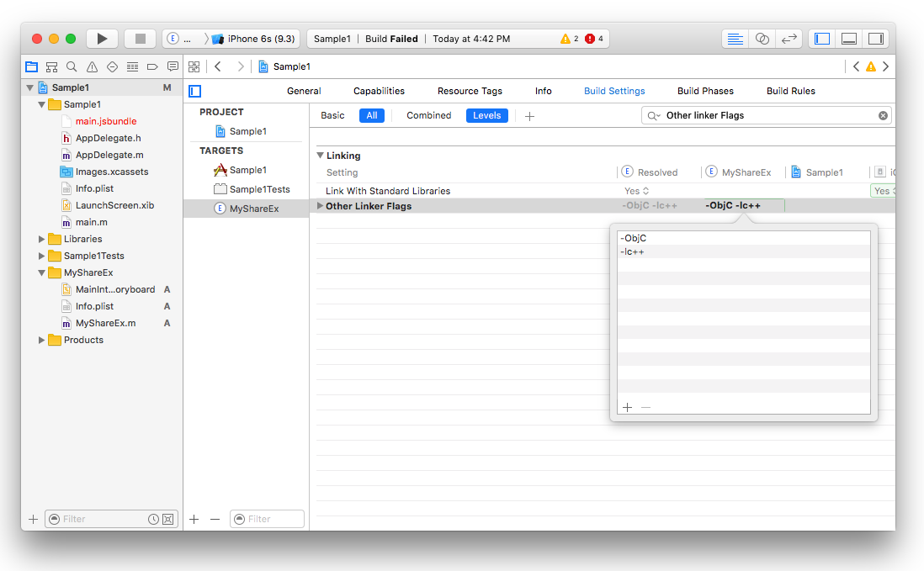The width and height of the screenshot is (924, 571).
Task: Collapse the Sample1 group folder
Action: click(x=41, y=105)
